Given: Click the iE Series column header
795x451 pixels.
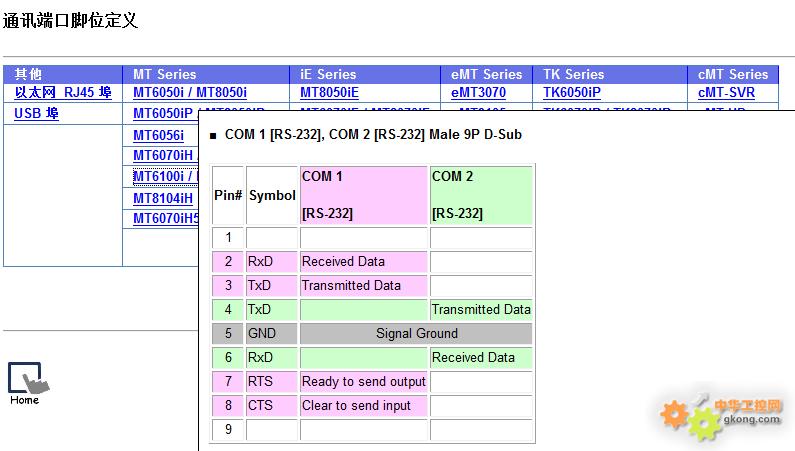Looking at the screenshot, I should [365, 74].
